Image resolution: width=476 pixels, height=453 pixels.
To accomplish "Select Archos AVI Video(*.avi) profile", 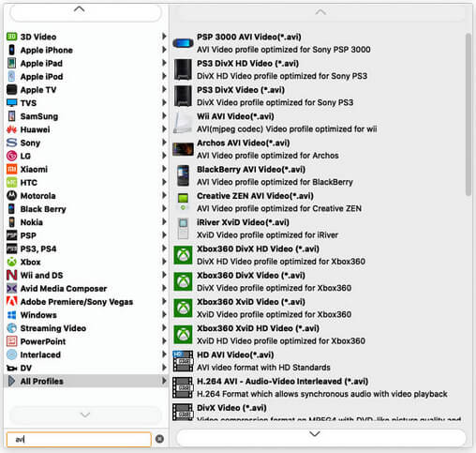I will [318, 149].
